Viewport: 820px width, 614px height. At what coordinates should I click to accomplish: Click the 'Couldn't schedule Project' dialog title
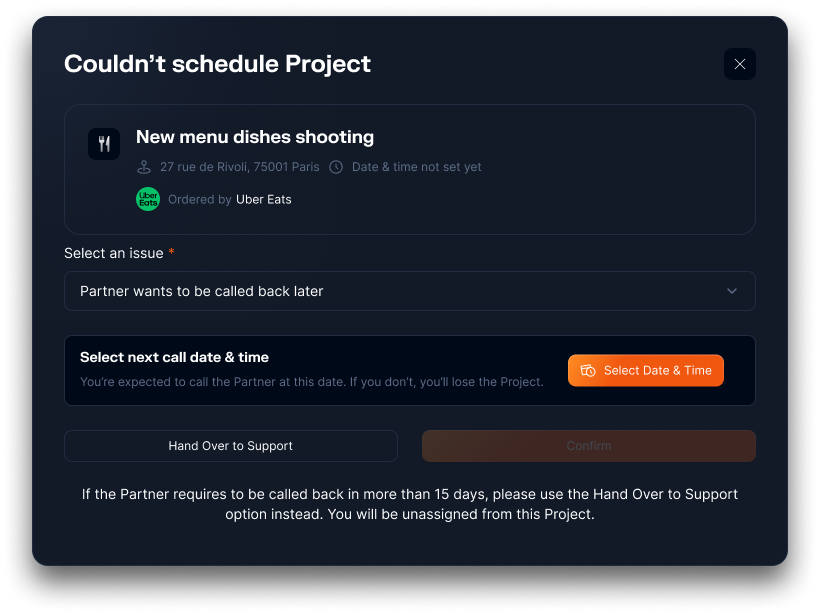click(217, 64)
